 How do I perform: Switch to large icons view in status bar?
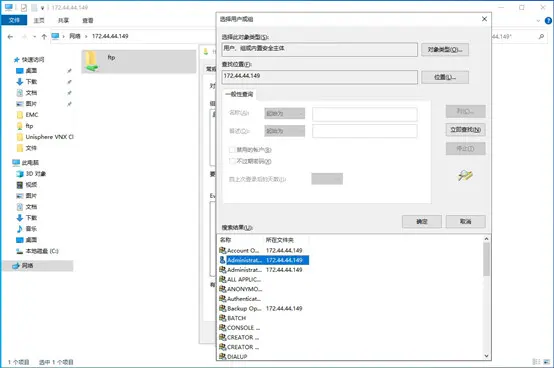(x=548, y=362)
